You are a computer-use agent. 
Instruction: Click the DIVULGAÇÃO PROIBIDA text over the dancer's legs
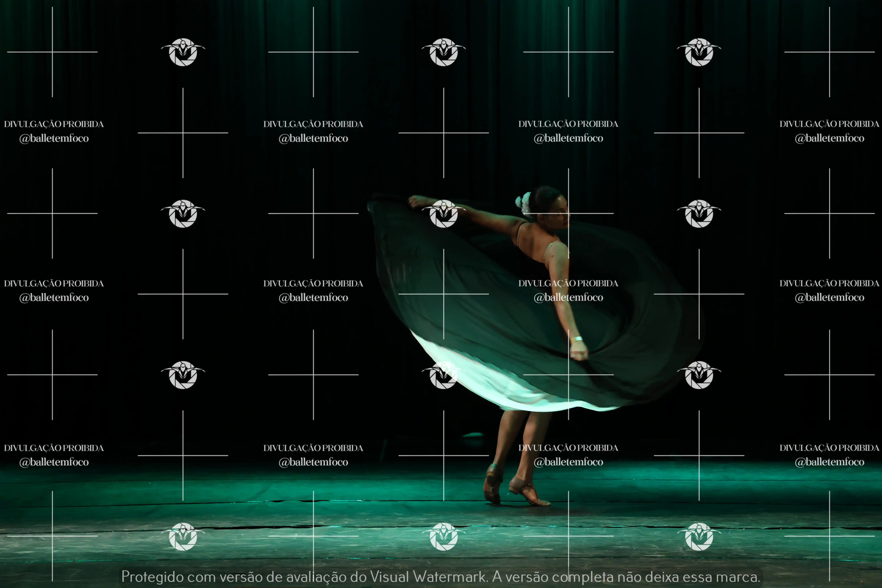coord(568,448)
